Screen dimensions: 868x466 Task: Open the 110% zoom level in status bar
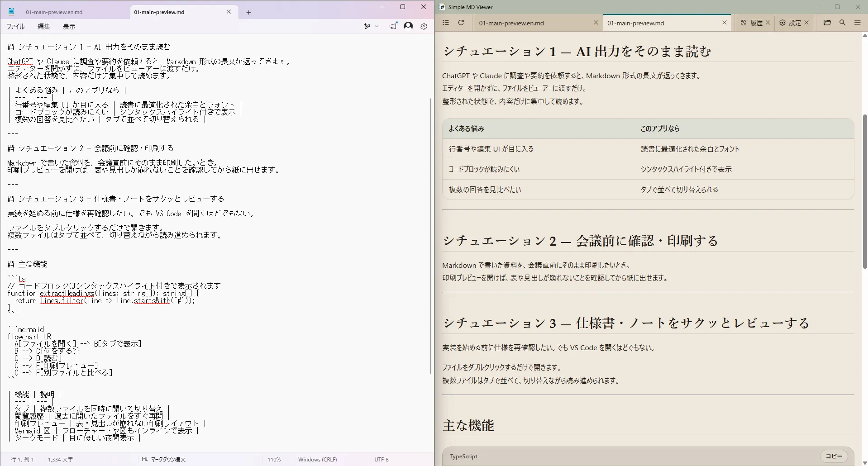[x=274, y=459]
